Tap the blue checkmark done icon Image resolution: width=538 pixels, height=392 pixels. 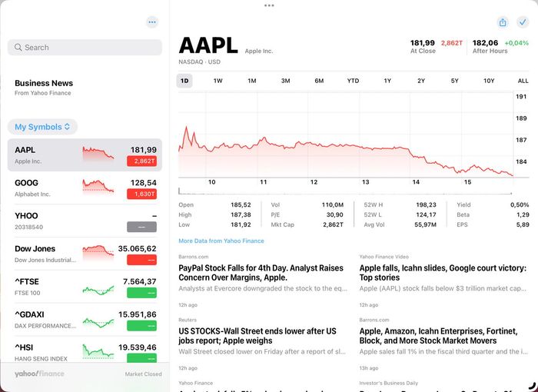point(523,22)
